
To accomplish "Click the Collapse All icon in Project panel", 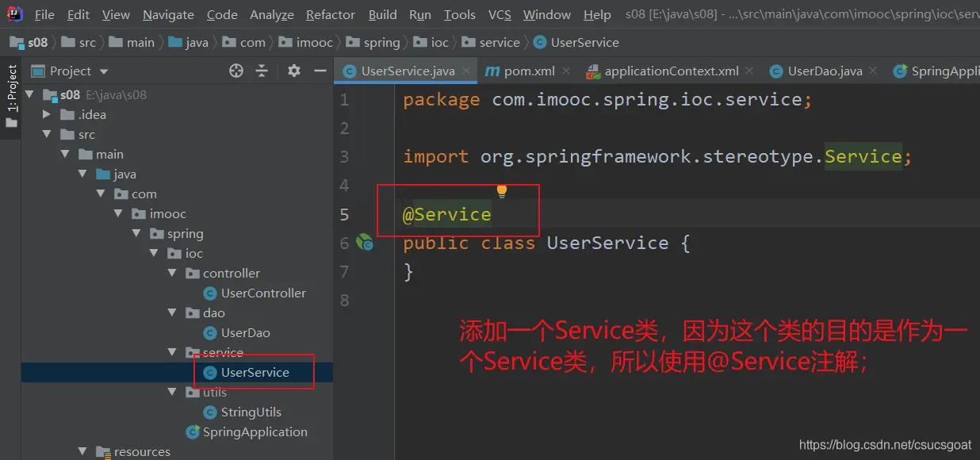I will coord(262,71).
